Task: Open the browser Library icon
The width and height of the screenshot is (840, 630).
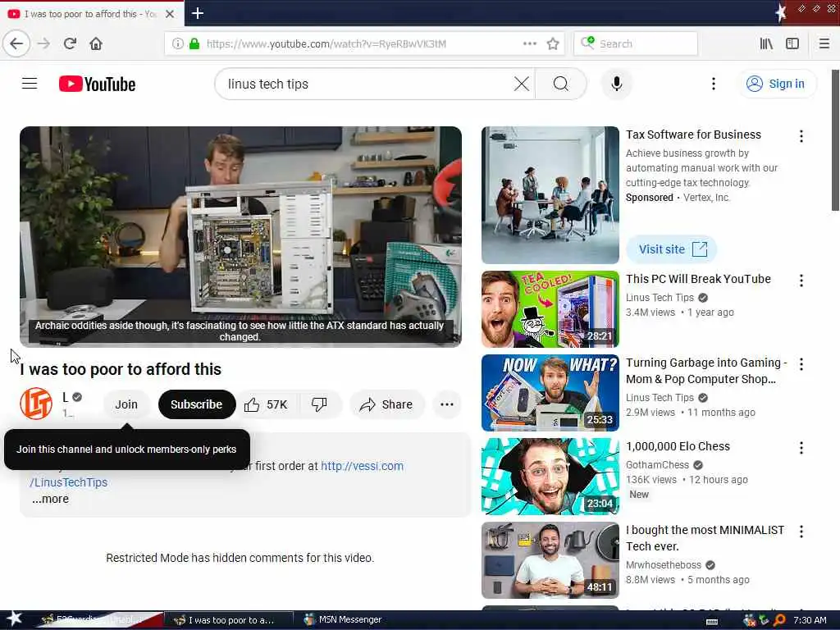Action: (767, 43)
